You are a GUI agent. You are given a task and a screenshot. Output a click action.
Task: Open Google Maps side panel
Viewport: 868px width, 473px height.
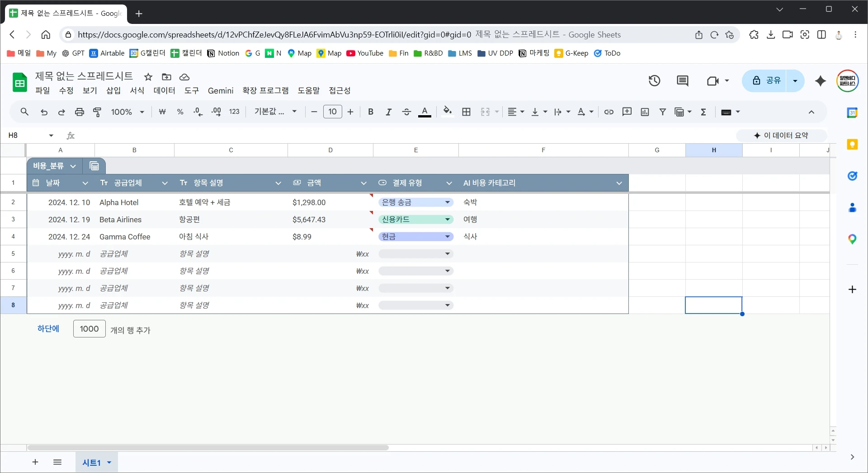click(852, 239)
